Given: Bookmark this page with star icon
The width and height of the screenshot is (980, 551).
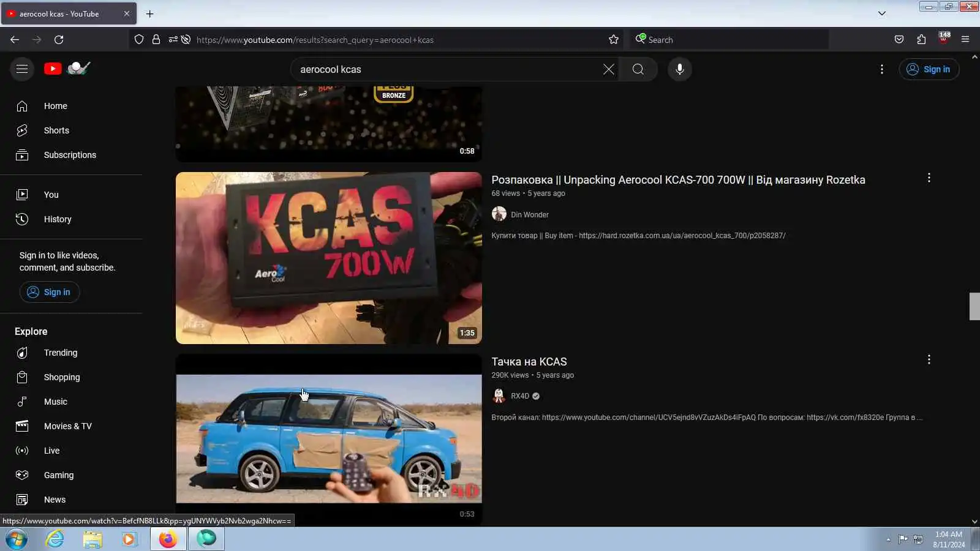Looking at the screenshot, I should pyautogui.click(x=614, y=40).
